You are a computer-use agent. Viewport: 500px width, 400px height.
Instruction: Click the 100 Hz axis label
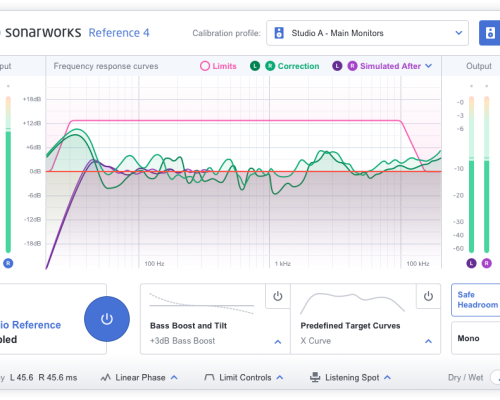pos(154,264)
